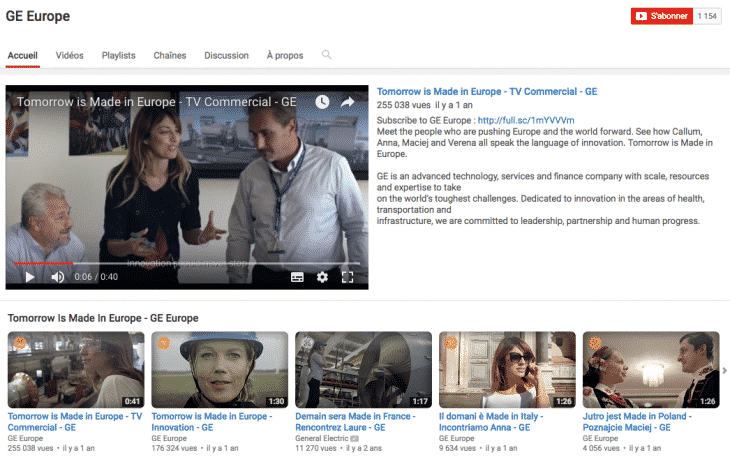Screen dimensions: 730x462
Task: Open the À propos tab
Action: click(285, 55)
